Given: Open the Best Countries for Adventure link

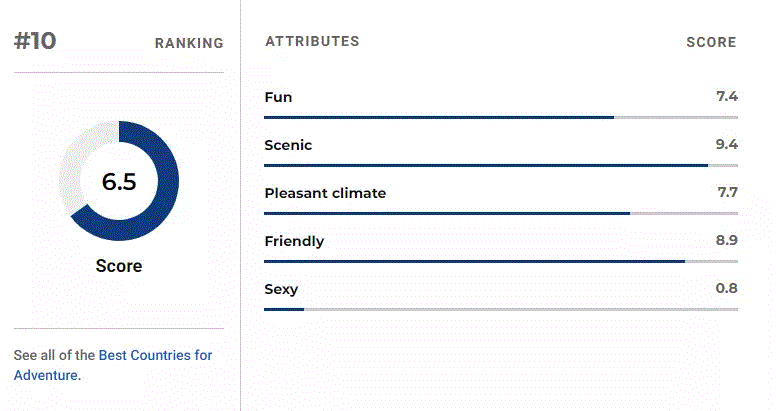Looking at the screenshot, I should coord(113,365).
